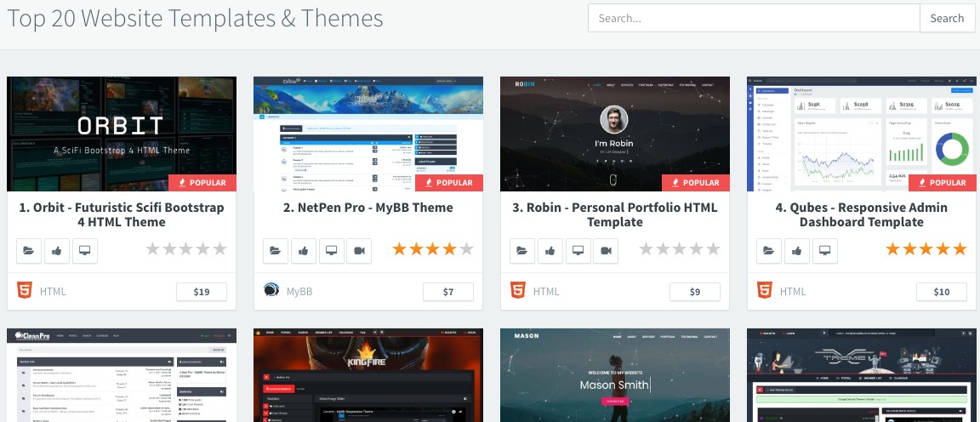Click HTML label in Robin card footer
The image size is (980, 422).
(546, 291)
